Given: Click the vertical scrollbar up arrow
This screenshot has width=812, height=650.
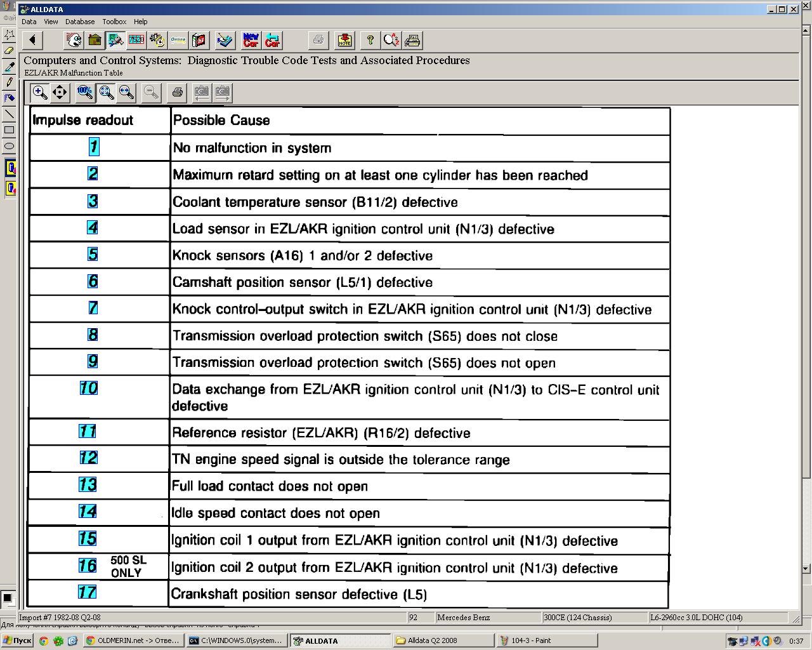Looking at the screenshot, I should [x=806, y=29].
